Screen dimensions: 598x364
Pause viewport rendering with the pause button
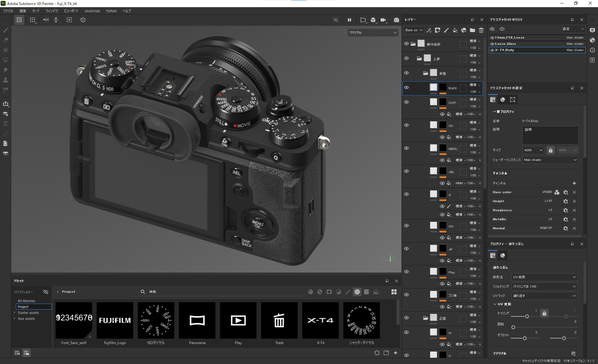349,20
